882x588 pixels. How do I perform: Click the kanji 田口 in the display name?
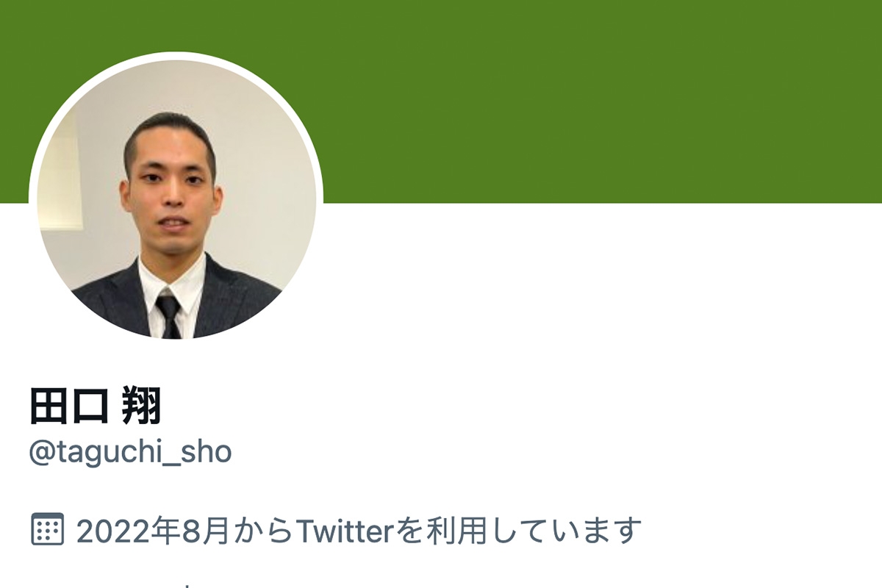tap(68, 406)
